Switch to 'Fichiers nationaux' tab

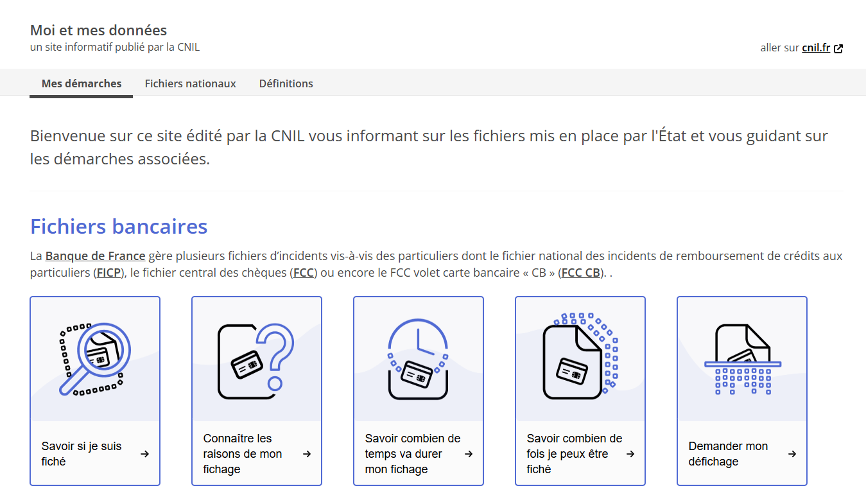tap(190, 83)
